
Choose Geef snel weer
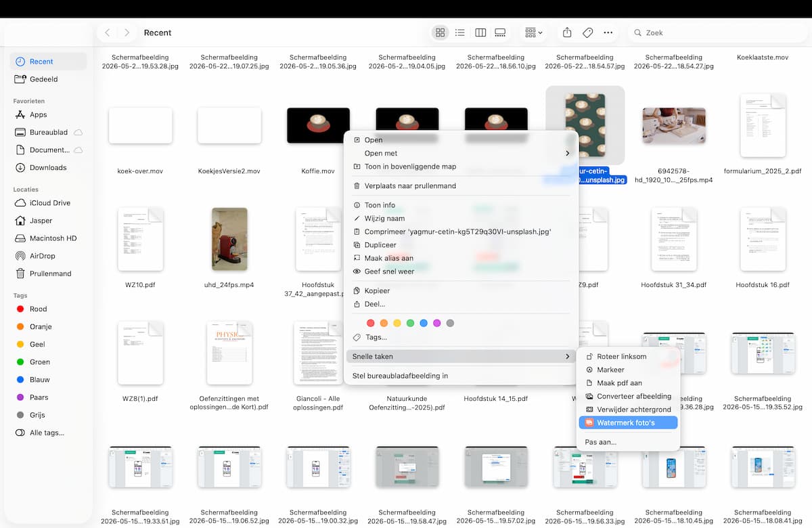point(461,271)
